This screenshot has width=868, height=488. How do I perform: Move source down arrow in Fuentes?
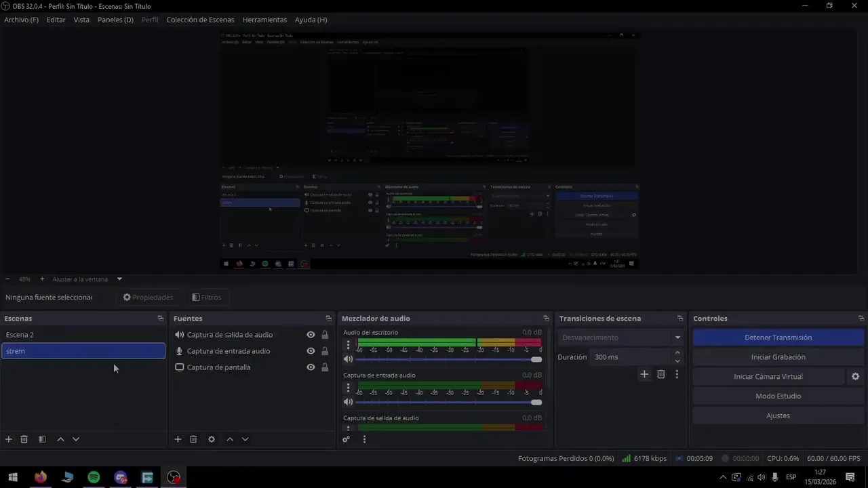tap(245, 439)
